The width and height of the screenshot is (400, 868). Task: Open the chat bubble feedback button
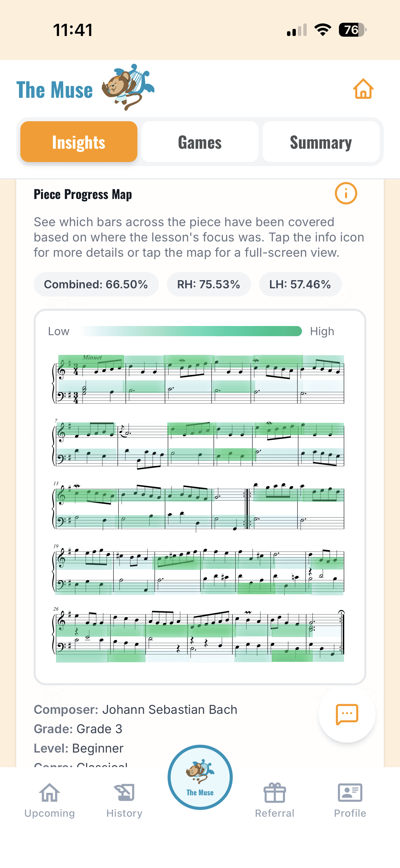coord(347,715)
